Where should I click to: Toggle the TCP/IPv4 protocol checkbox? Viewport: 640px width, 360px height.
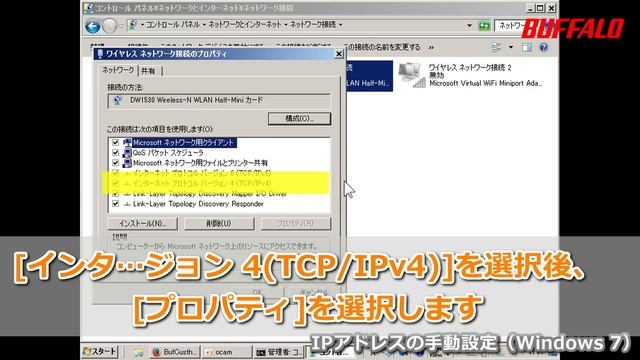pyautogui.click(x=116, y=183)
